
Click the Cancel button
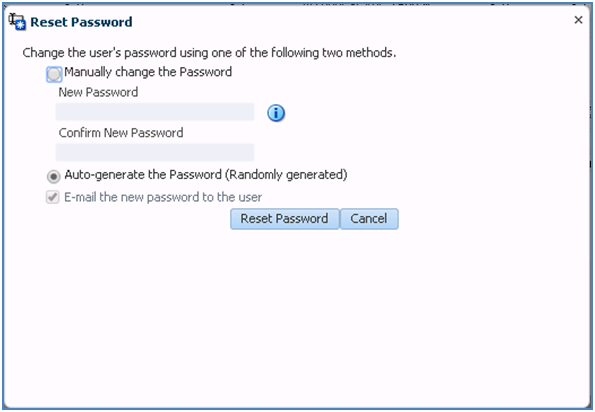pos(369,219)
